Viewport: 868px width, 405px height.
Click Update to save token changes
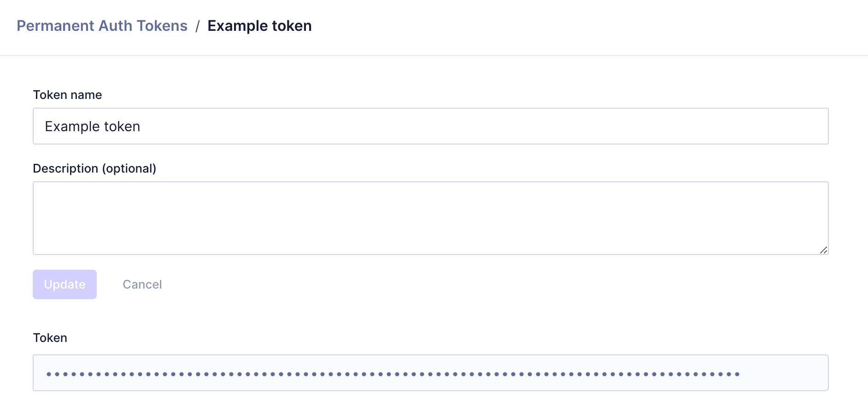tap(65, 284)
